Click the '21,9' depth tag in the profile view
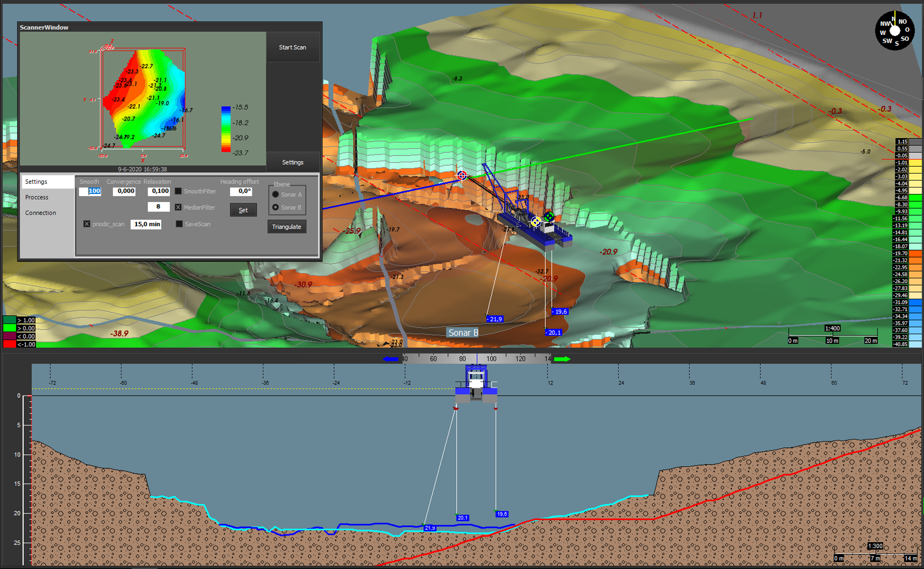 pyautogui.click(x=430, y=528)
